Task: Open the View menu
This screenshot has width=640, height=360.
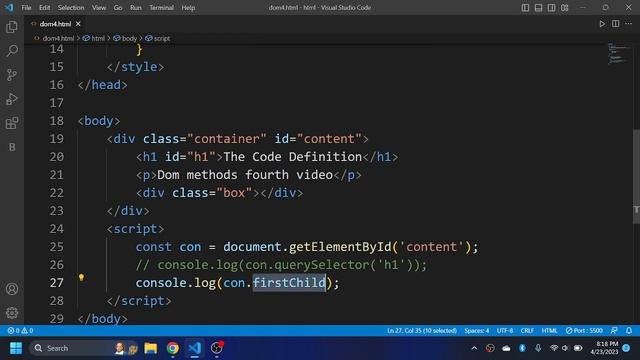Action: tap(99, 8)
